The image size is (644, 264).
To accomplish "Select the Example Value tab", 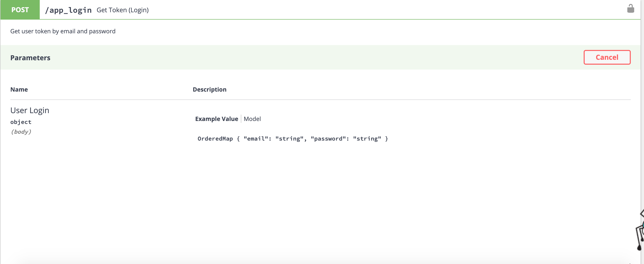I will pos(217,119).
